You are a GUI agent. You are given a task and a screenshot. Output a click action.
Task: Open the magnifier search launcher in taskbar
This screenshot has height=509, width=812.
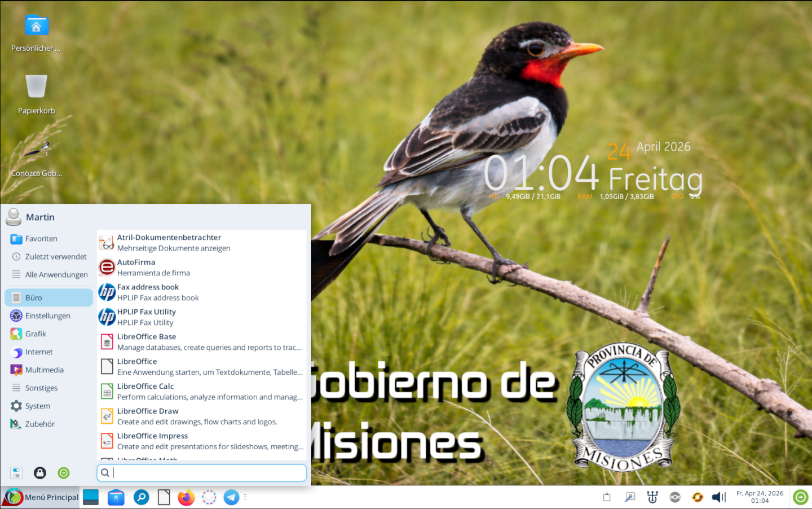coord(141,497)
